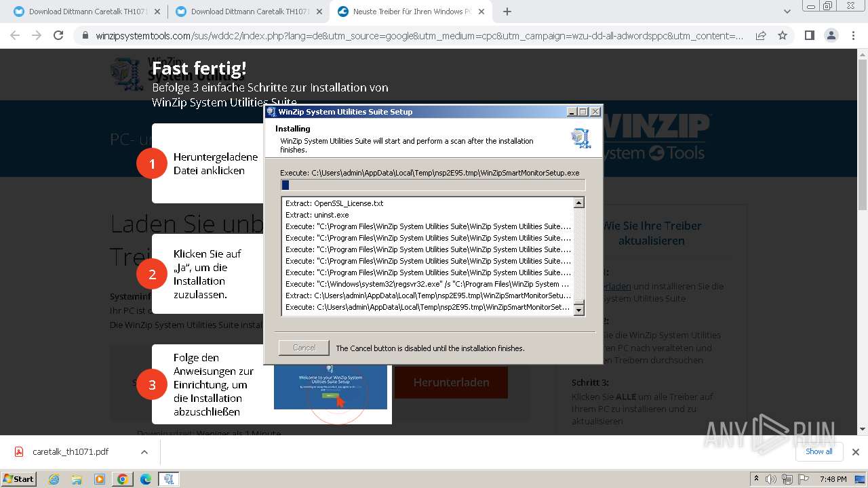Open the Windows Start menu

tap(19, 479)
